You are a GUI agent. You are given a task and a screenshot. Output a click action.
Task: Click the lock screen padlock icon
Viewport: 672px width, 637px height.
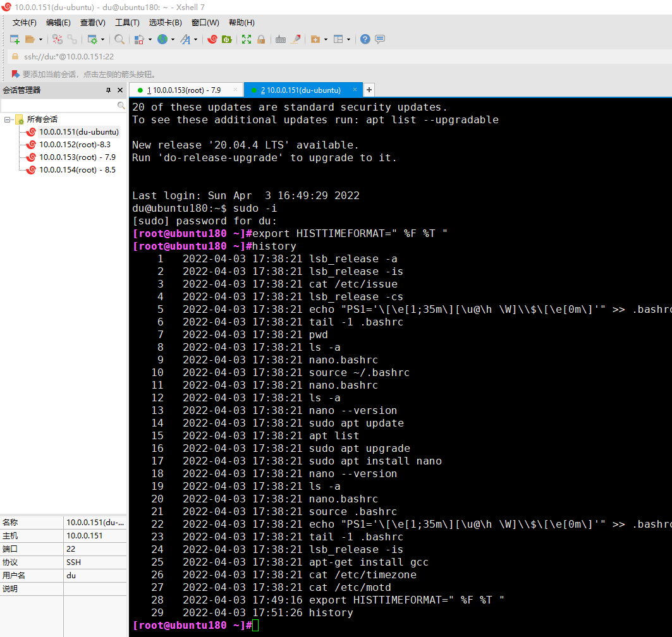coord(261,39)
